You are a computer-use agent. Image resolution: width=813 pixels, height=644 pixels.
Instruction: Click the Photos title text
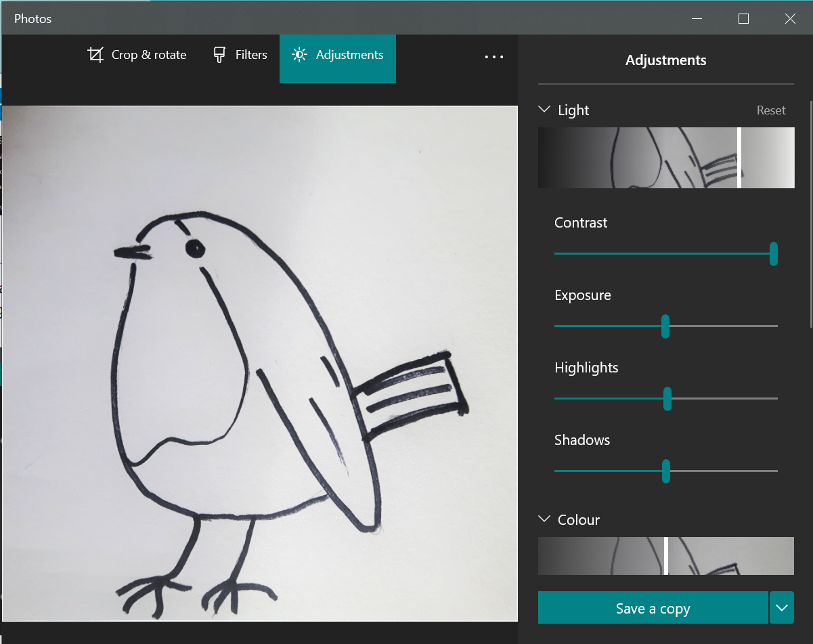[x=33, y=19]
